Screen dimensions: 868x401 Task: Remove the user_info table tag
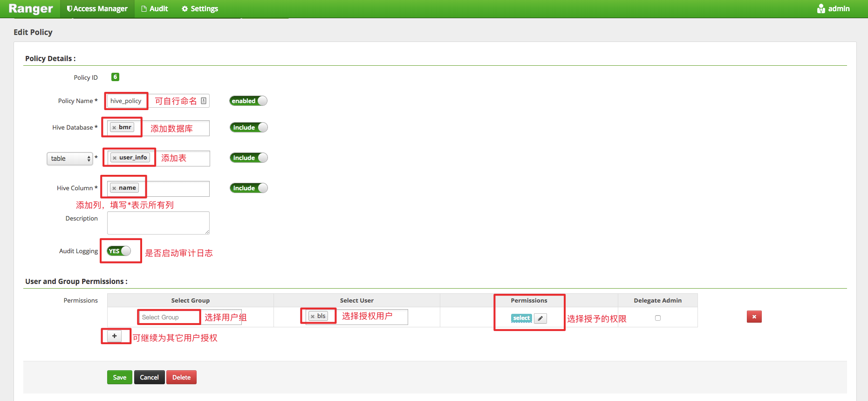point(115,158)
